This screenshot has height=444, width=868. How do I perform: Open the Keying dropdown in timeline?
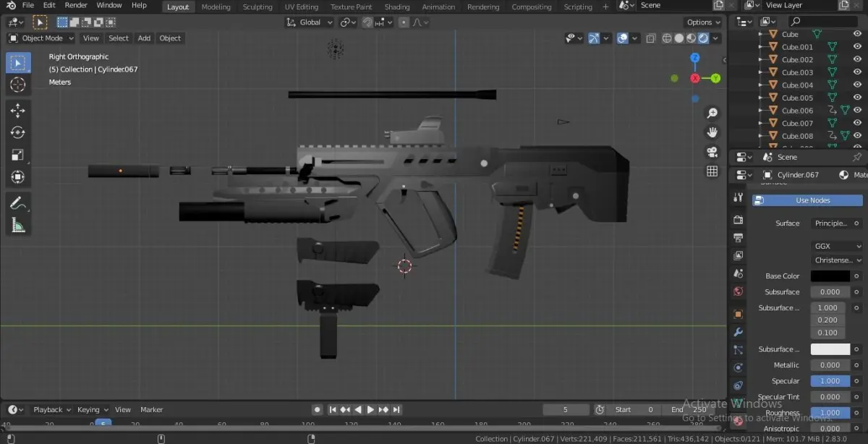click(93, 409)
